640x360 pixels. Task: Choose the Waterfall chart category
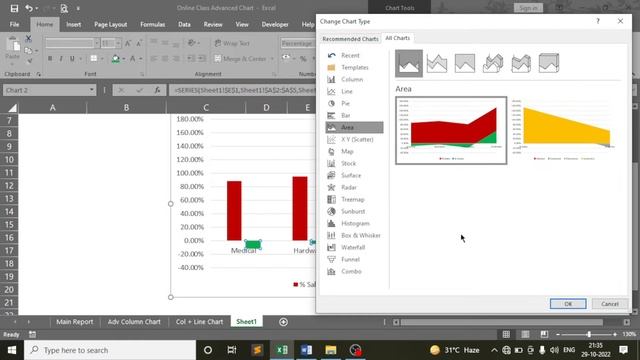(x=354, y=247)
